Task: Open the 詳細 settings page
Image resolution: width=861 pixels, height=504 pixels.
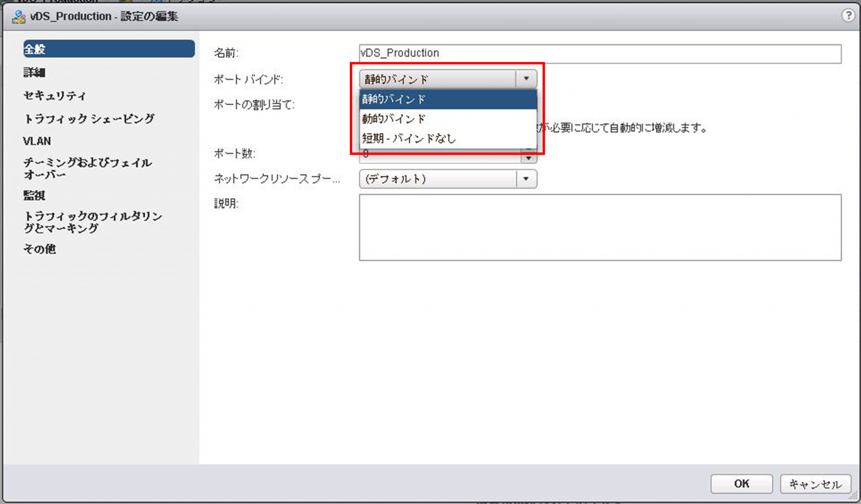Action: (34, 72)
